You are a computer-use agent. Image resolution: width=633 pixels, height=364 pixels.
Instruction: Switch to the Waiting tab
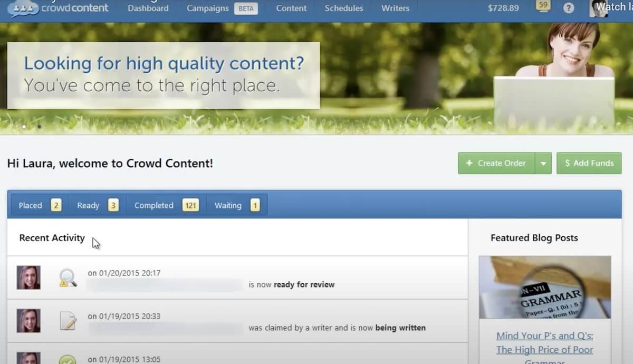(x=237, y=205)
